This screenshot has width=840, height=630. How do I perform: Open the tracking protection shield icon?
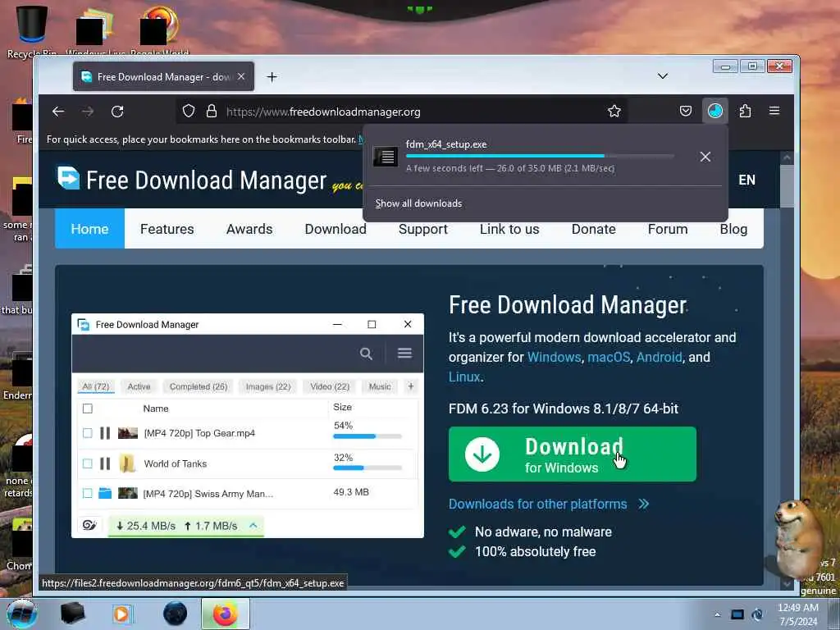point(189,111)
